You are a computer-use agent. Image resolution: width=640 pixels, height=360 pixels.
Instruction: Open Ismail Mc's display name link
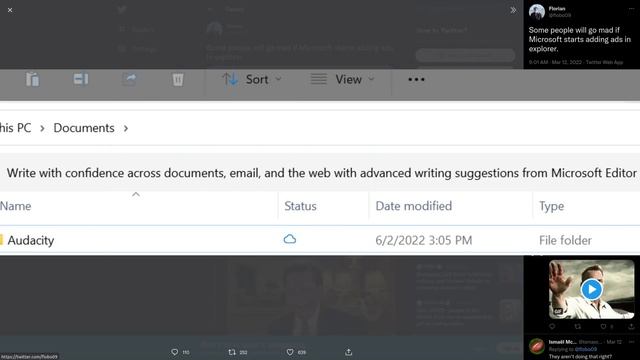click(x=562, y=342)
